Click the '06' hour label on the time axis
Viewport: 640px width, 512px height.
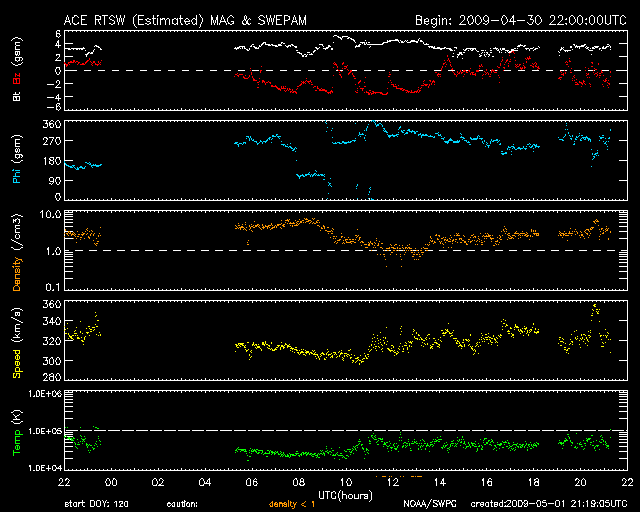coord(252,482)
